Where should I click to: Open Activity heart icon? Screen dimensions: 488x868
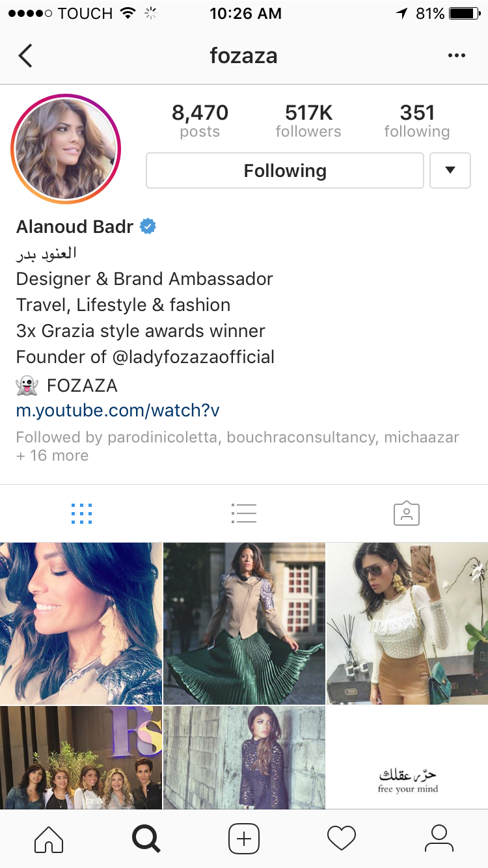(342, 838)
